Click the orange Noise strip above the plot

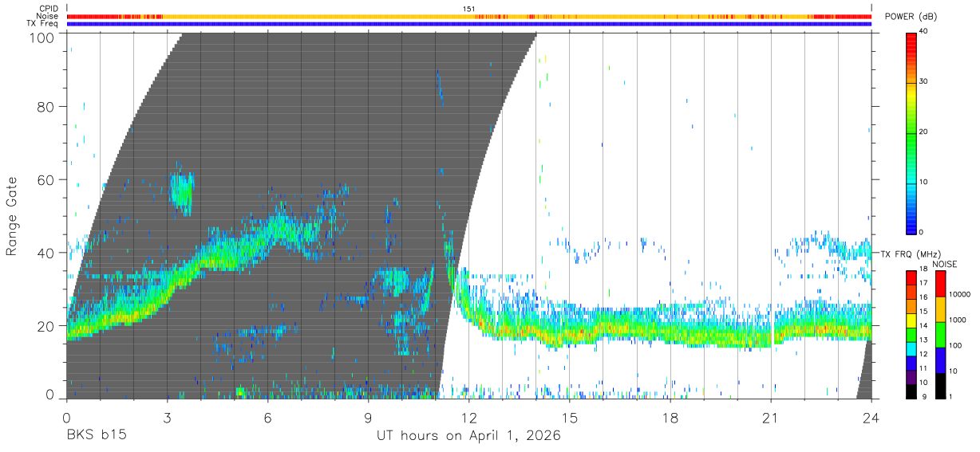pyautogui.click(x=468, y=16)
